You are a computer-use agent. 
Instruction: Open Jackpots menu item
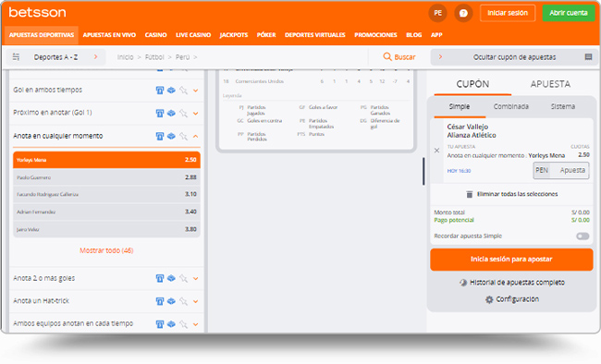(x=234, y=35)
